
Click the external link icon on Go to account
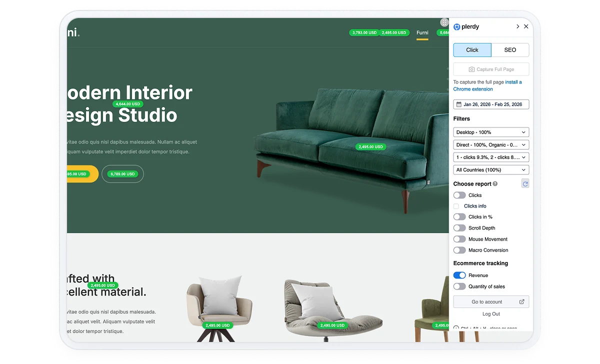(521, 302)
